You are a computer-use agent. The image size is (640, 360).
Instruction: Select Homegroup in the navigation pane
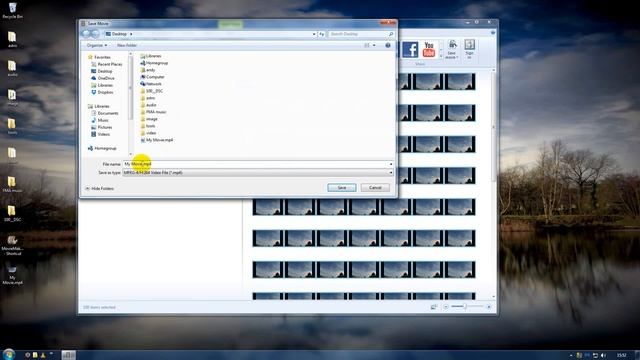pos(102,148)
